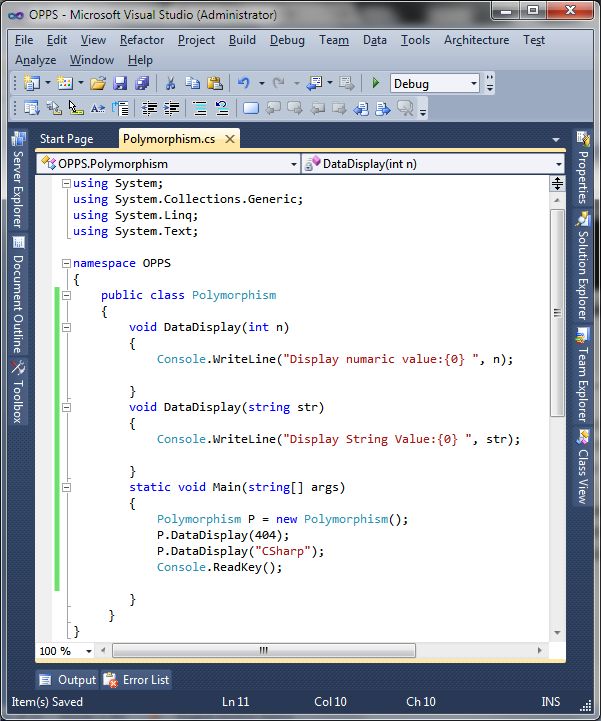601x721 pixels.
Task: Uncomment the selected lines icon
Action: pyautogui.click(x=222, y=109)
